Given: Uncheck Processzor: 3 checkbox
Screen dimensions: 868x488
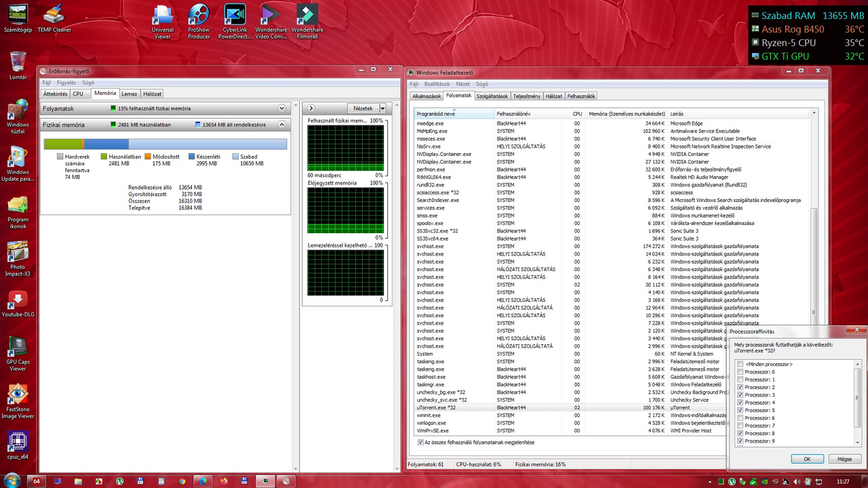Looking at the screenshot, I should click(740, 395).
